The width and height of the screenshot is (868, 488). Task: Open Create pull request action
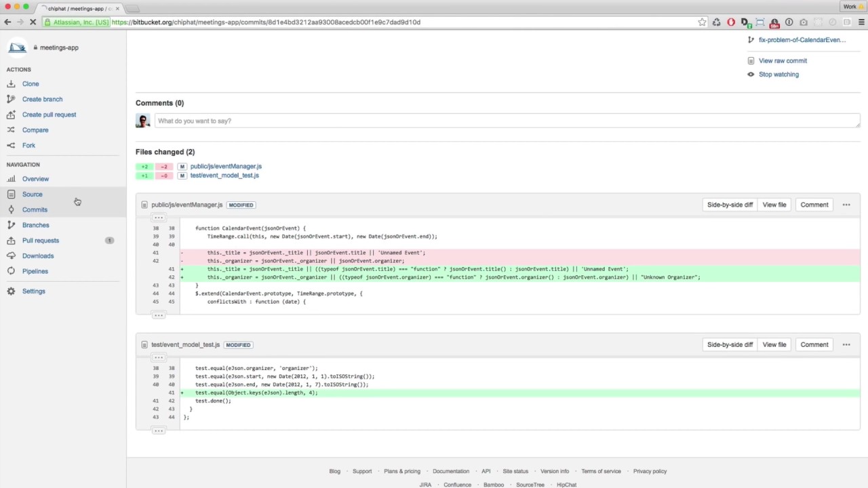point(49,115)
